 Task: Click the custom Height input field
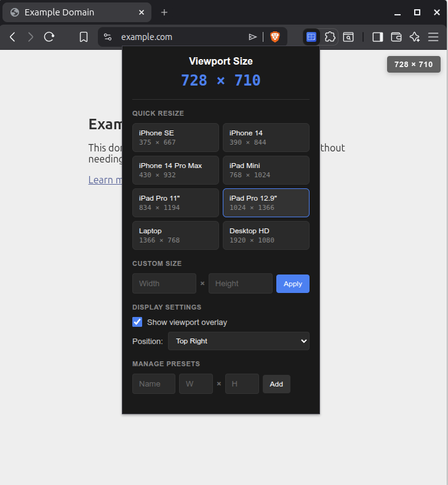(241, 283)
